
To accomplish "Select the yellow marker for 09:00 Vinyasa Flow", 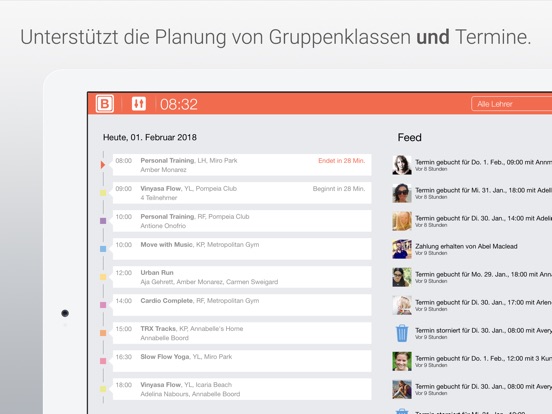I will point(103,193).
